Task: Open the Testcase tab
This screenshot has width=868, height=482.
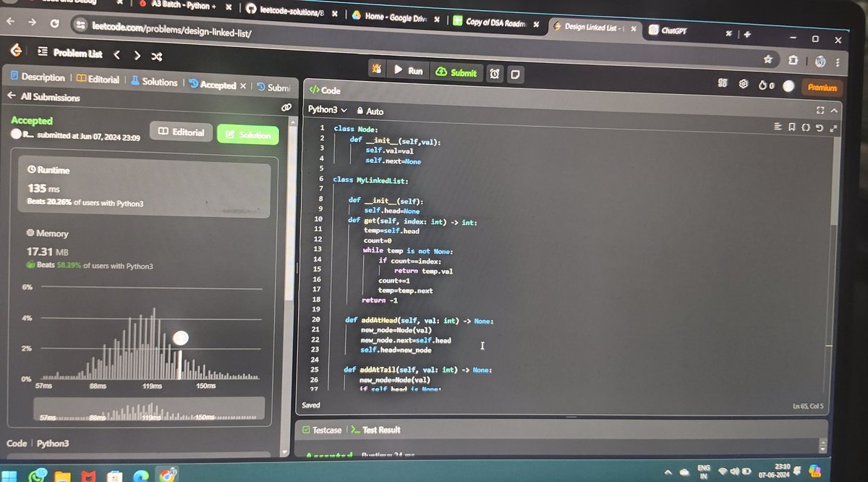Action: 322,430
